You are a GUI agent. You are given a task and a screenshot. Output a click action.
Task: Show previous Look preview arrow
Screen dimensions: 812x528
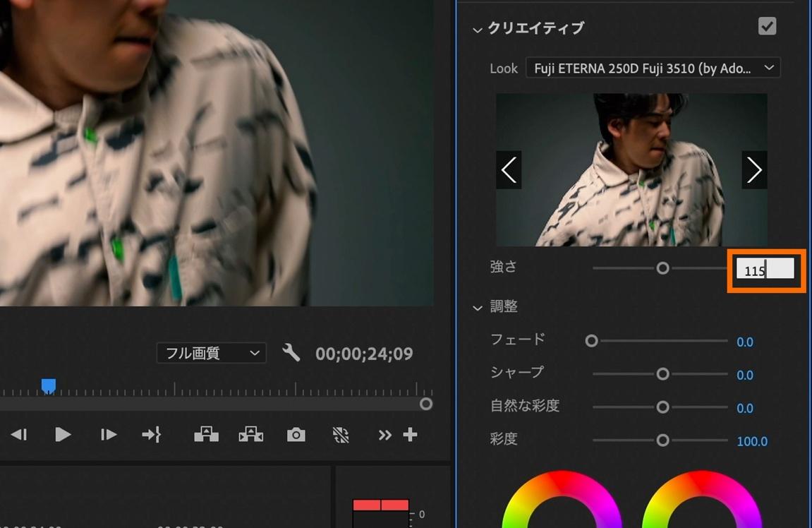click(509, 170)
